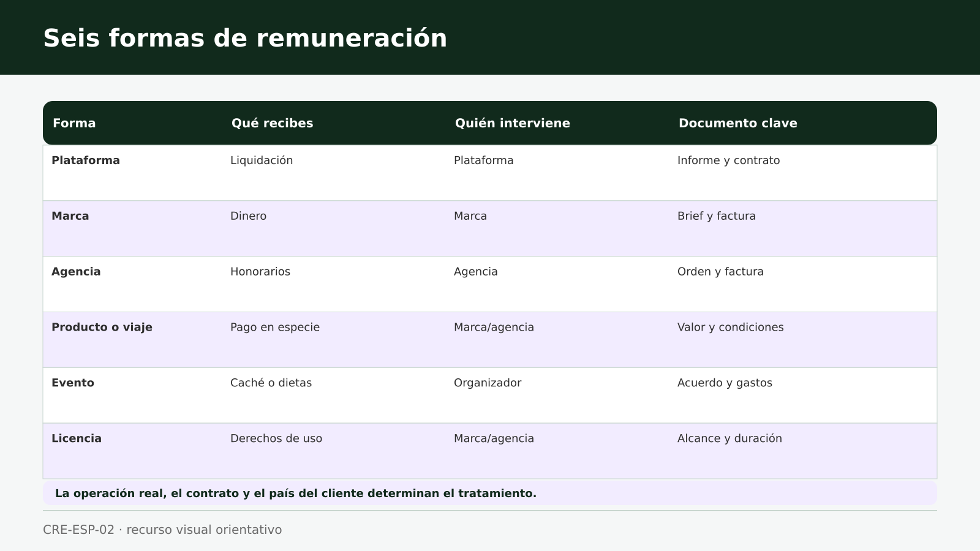Click 'Marca/agencia' in the Producto o viaje row

point(494,328)
